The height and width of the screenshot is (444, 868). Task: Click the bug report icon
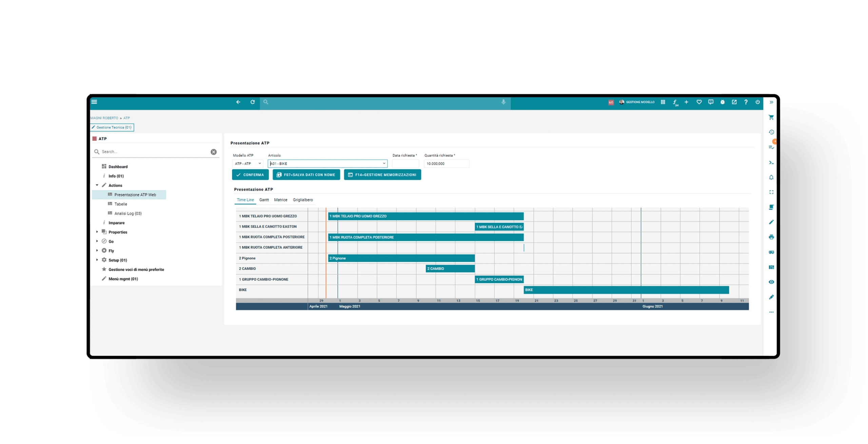[722, 102]
